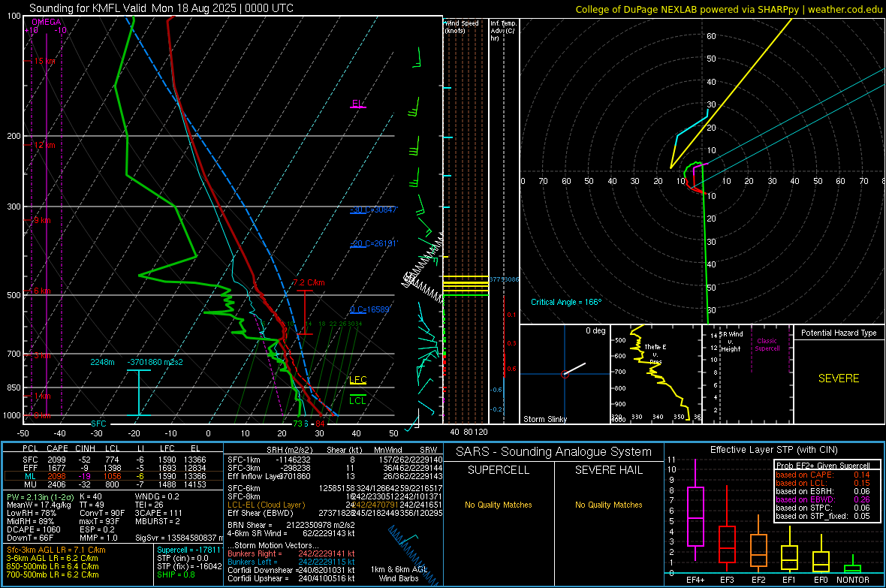Click the CINH column header in the parcel table

[86, 448]
